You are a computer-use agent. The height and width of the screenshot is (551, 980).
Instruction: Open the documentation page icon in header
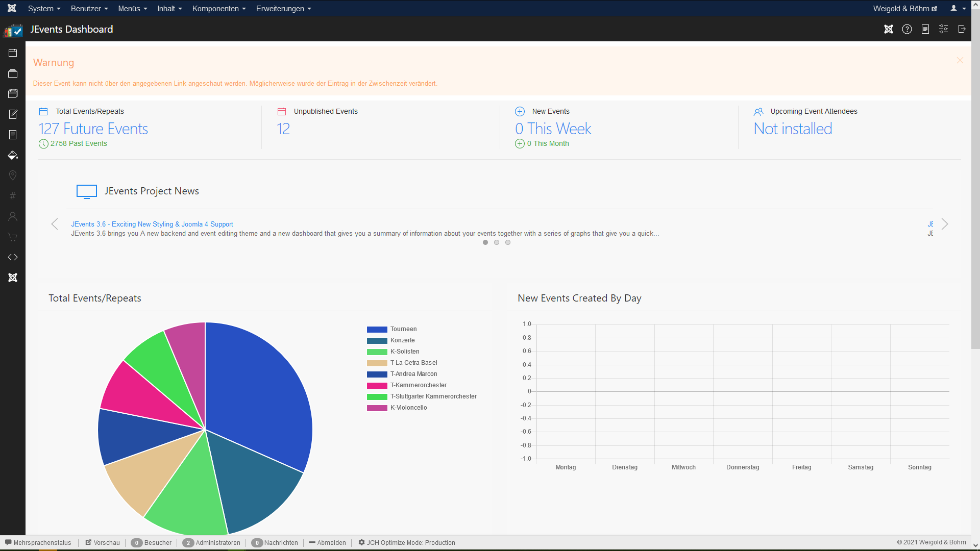pyautogui.click(x=925, y=29)
